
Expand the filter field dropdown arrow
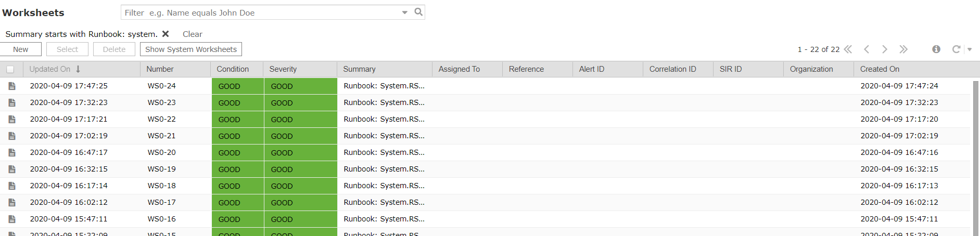[x=404, y=12]
